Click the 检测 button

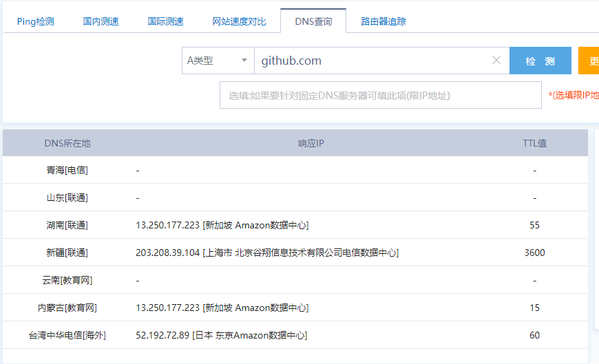click(x=540, y=61)
